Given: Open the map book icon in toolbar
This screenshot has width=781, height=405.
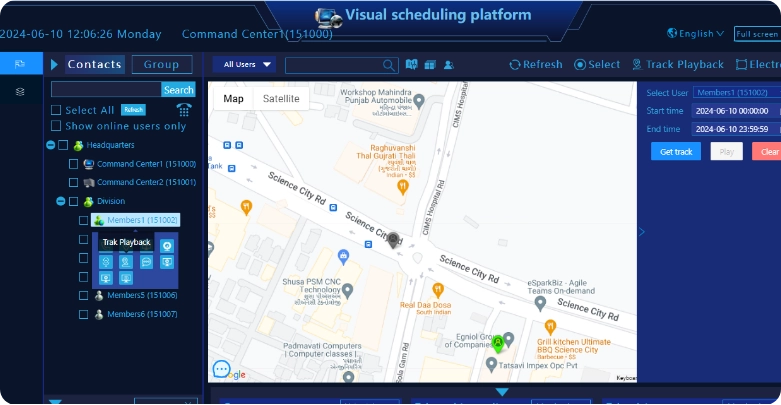Looking at the screenshot, I should click(x=412, y=65).
